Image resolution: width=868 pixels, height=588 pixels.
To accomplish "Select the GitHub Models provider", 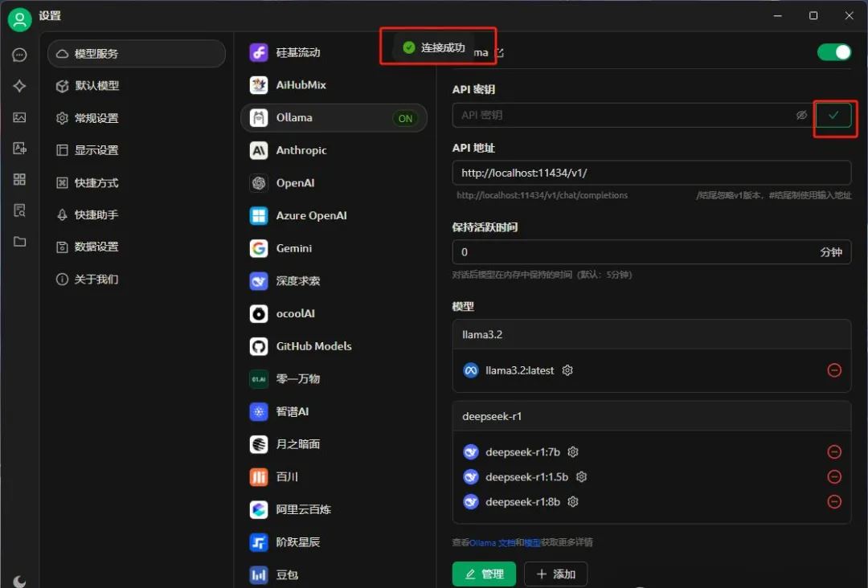I will tap(334, 346).
